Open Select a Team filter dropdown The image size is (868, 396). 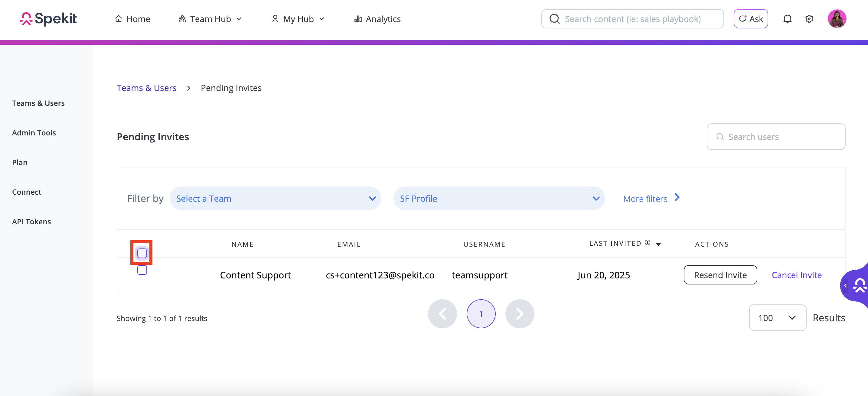point(275,198)
